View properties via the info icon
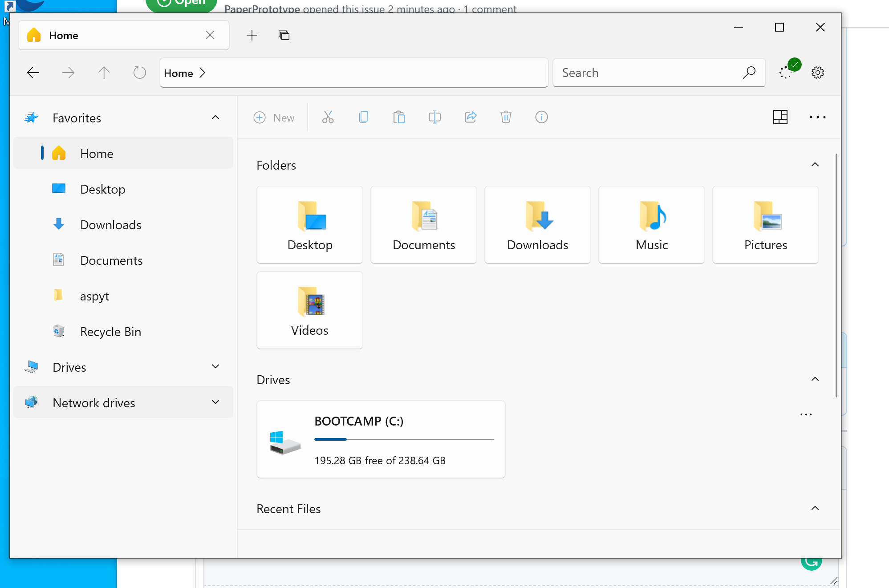The width and height of the screenshot is (889, 588). pos(541,117)
